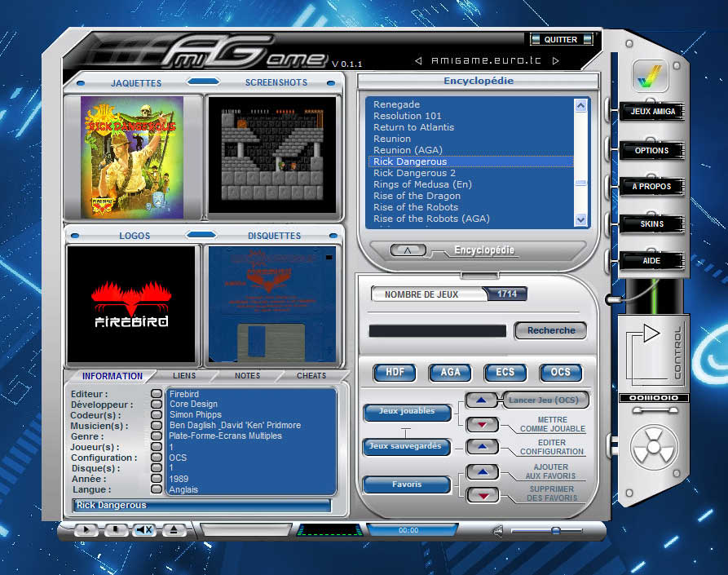
Task: Click blue up arrow beside Lancer Jeu
Action: pyautogui.click(x=482, y=400)
